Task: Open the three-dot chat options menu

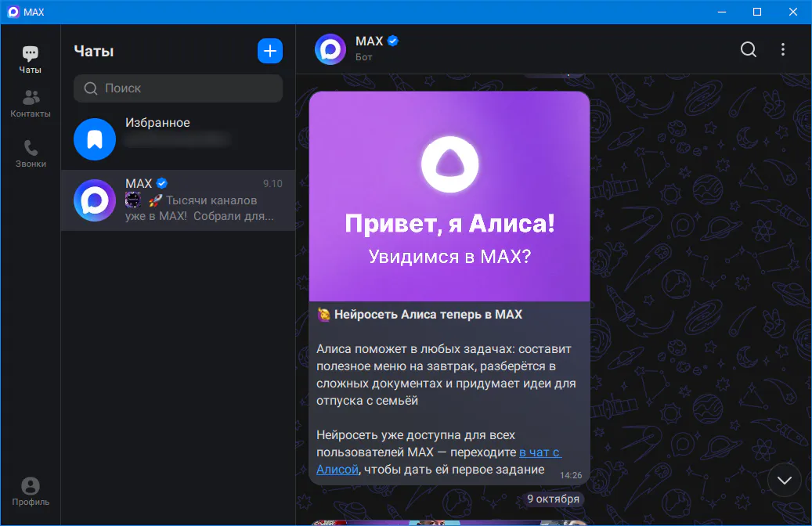Action: pos(782,49)
